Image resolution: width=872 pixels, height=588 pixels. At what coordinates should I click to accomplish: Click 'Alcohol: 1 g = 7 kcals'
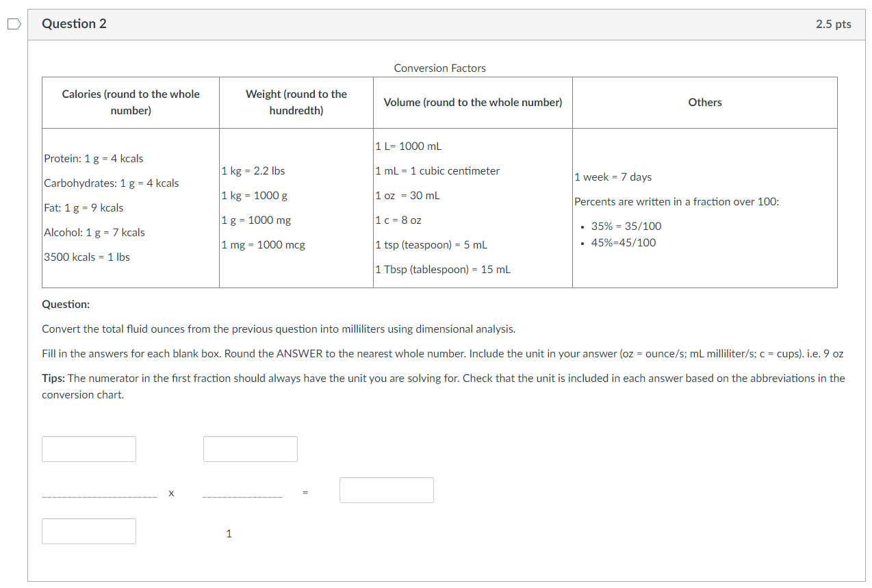[94, 233]
